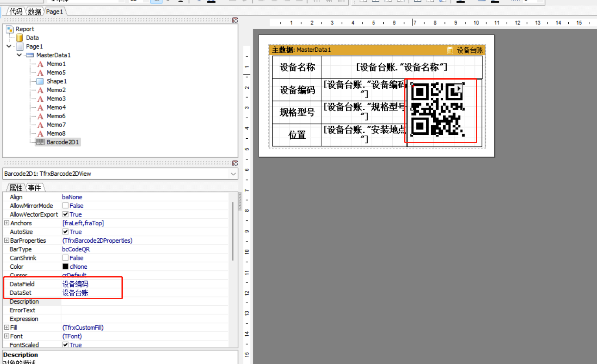Toggle the AllowVectorExport checkbox
The width and height of the screenshot is (597, 364).
pyautogui.click(x=65, y=214)
